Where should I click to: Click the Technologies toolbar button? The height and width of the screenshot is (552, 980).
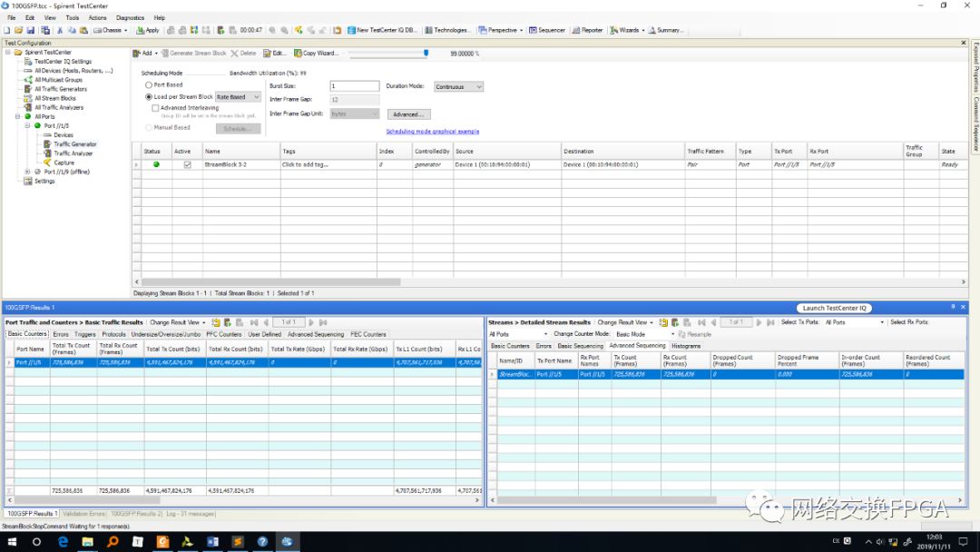(x=448, y=30)
